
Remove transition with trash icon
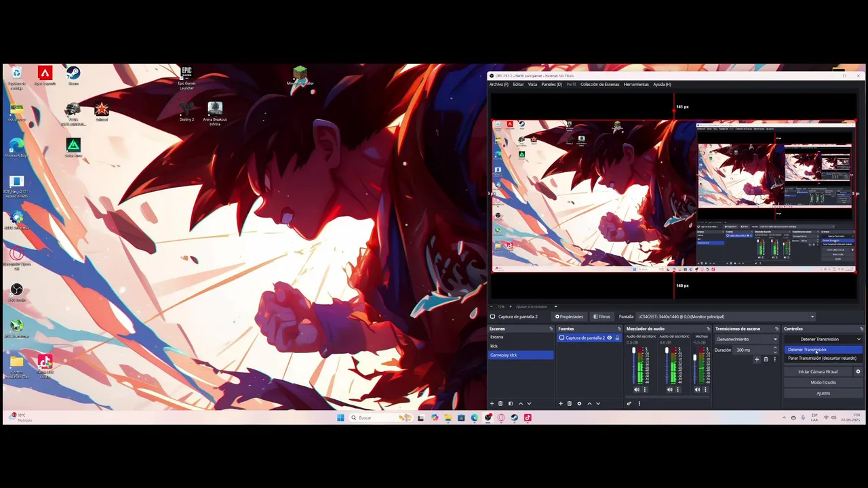point(766,359)
